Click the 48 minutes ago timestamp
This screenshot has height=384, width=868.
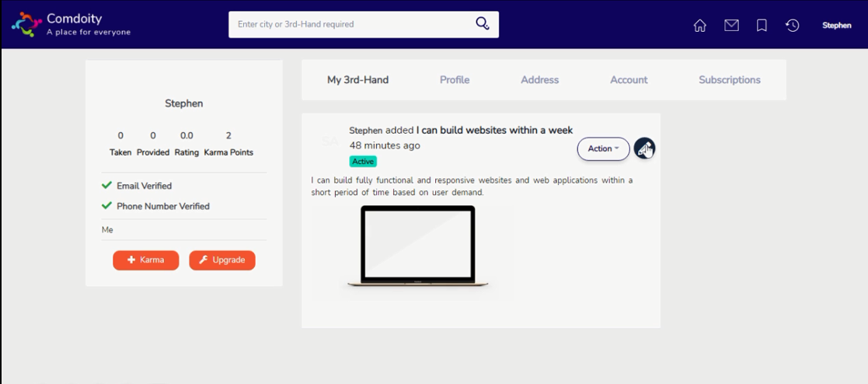pos(385,145)
